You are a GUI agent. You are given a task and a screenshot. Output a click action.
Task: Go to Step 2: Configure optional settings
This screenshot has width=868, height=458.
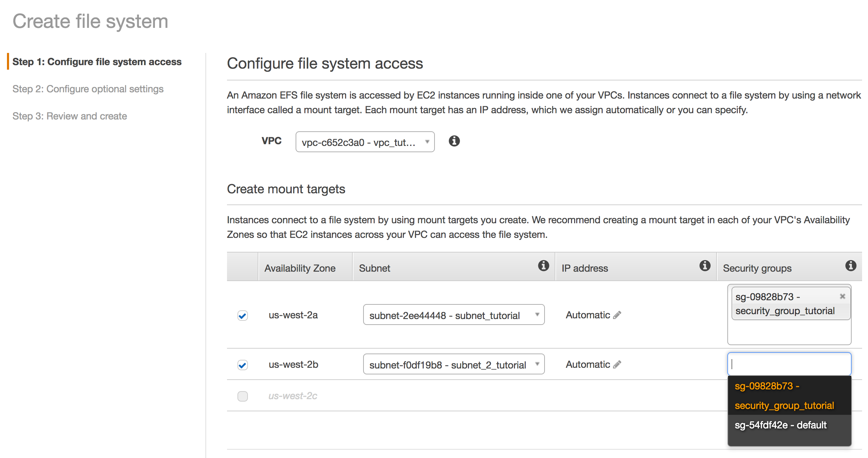coord(88,89)
